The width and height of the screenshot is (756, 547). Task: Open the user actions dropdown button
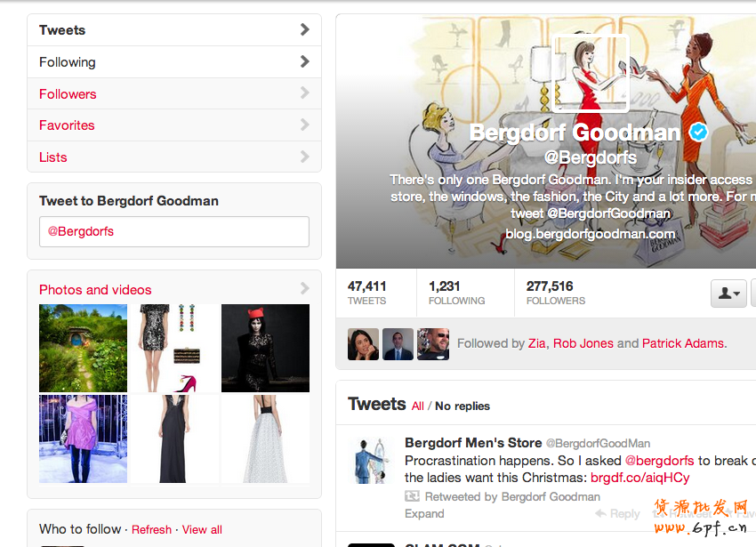(728, 293)
